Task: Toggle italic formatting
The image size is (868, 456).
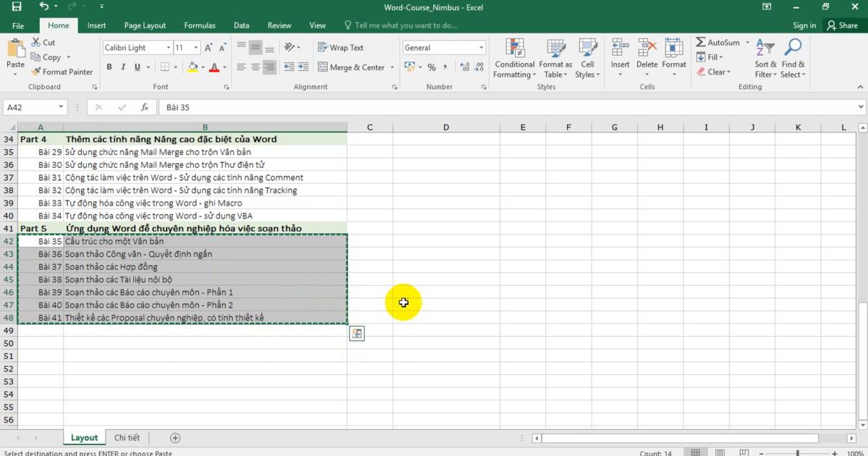Action: tap(122, 66)
